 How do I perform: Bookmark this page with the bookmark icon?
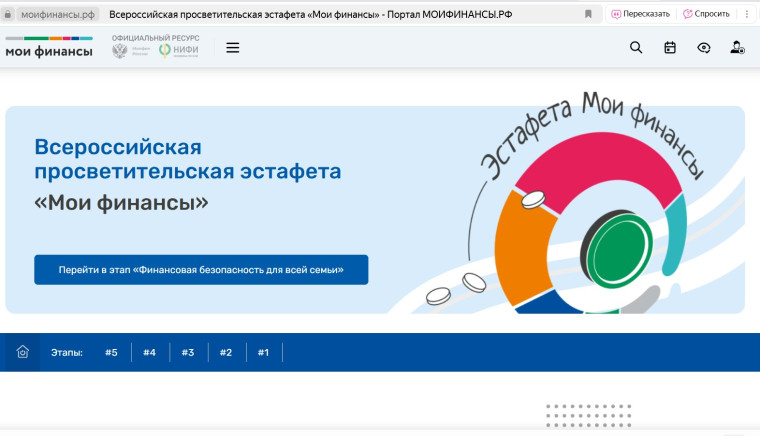point(588,14)
